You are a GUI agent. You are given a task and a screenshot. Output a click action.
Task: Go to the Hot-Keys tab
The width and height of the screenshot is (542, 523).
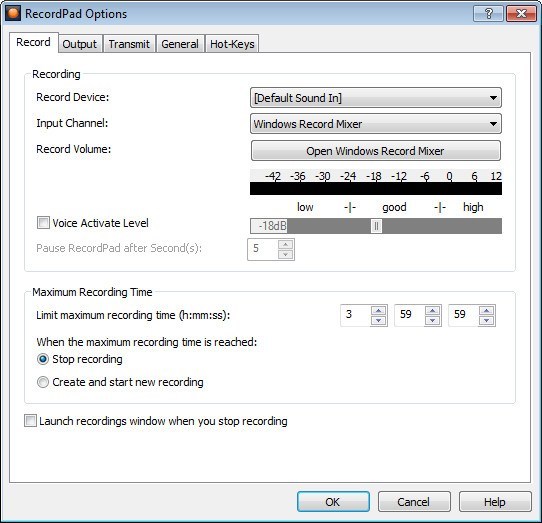pos(232,44)
